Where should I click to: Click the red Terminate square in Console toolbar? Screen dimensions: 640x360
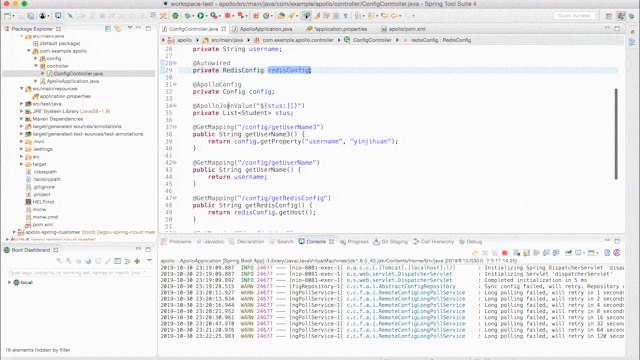(504, 253)
